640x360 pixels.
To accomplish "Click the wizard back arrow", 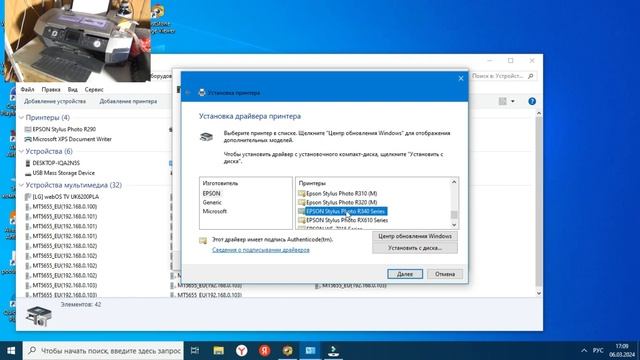I will 188,93.
